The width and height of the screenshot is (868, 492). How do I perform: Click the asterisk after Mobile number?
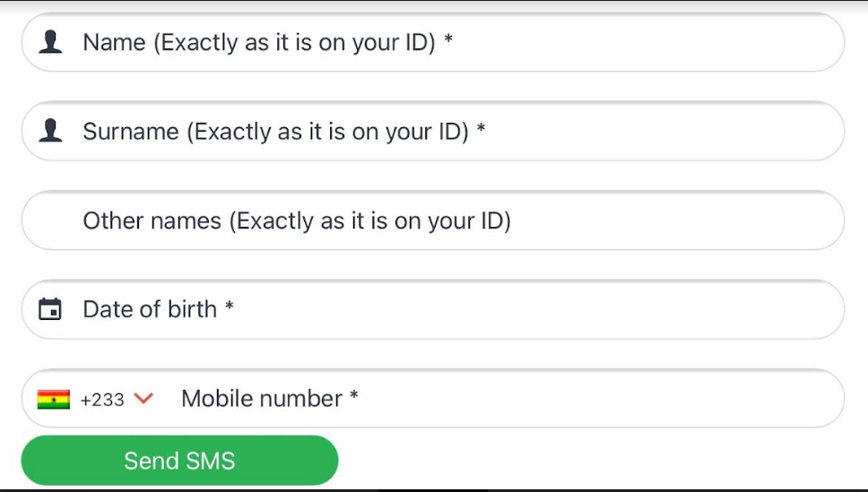[x=354, y=396]
